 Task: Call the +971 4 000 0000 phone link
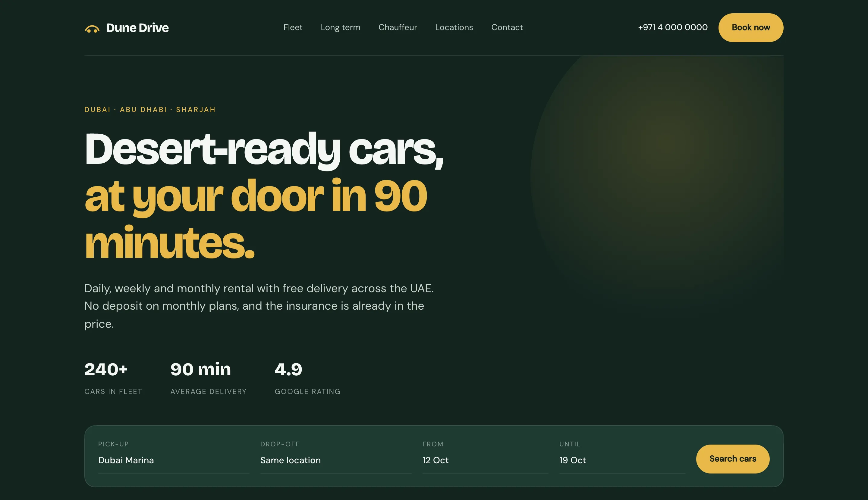coord(672,27)
